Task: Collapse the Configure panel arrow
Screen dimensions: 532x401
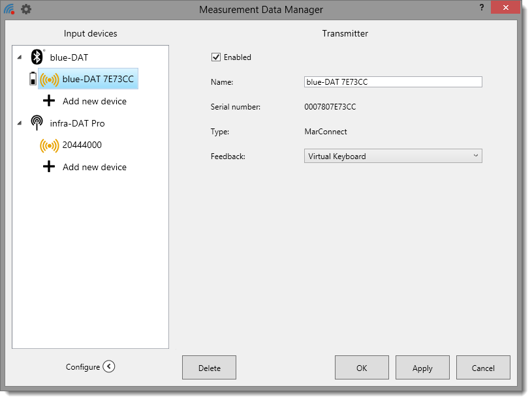Action: (109, 366)
